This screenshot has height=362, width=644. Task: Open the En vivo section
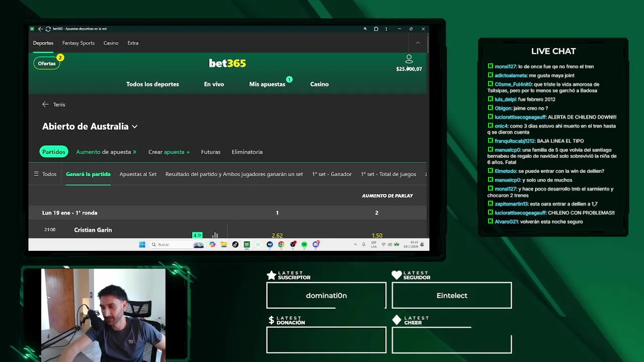tap(214, 84)
